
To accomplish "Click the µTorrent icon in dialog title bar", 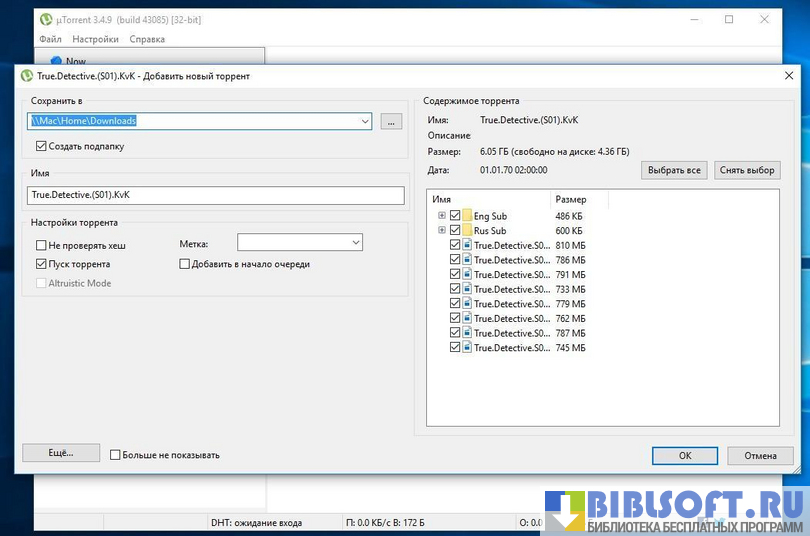I will click(27, 76).
